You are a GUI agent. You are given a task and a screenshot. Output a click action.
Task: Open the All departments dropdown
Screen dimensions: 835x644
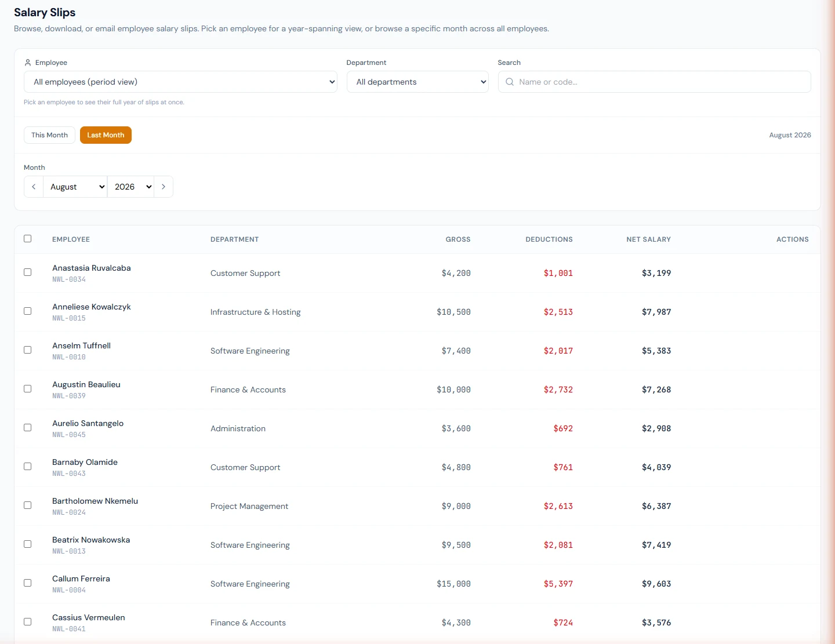coord(418,82)
